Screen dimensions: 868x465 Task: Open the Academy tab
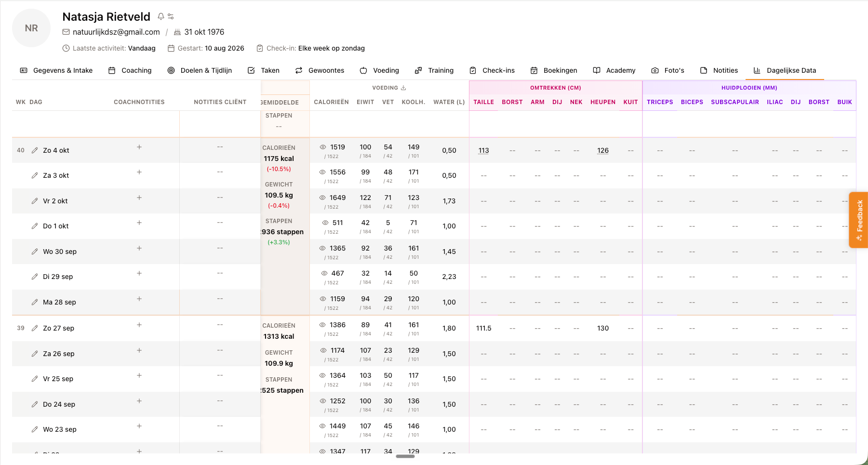click(614, 70)
